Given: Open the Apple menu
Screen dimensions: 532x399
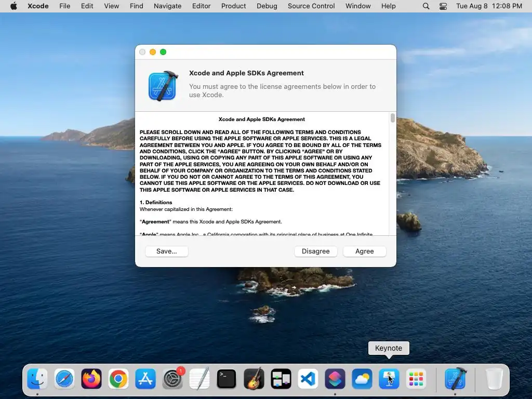Looking at the screenshot, I should tap(14, 6).
